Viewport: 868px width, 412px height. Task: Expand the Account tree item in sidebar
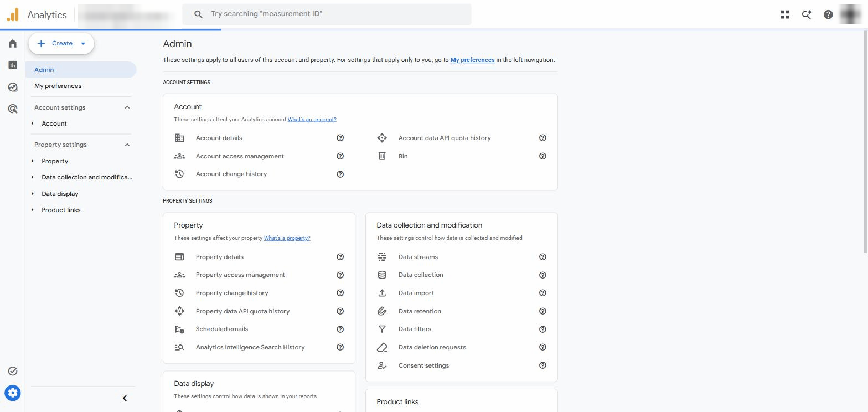coord(33,123)
